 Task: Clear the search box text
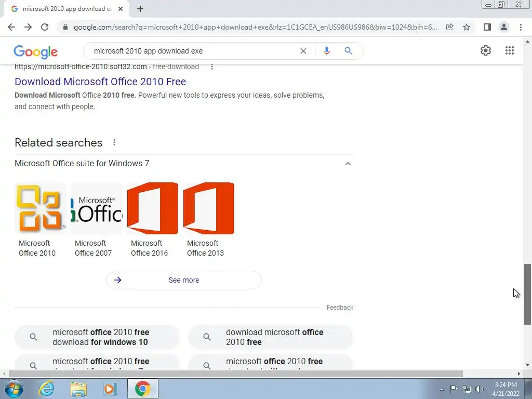coord(303,51)
